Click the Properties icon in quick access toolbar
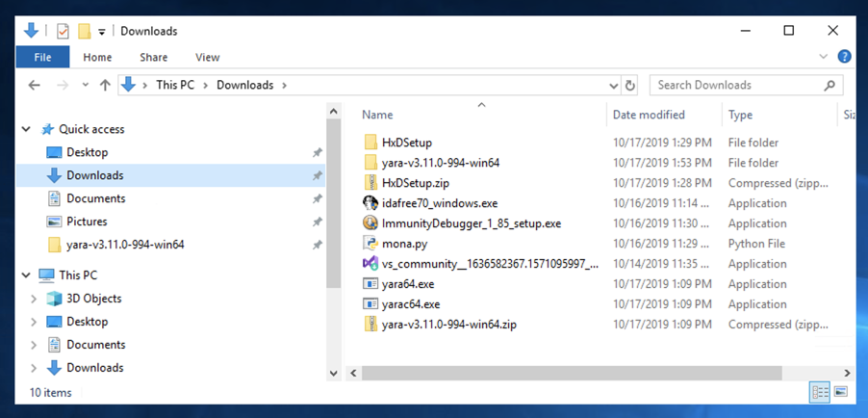 pos(63,31)
